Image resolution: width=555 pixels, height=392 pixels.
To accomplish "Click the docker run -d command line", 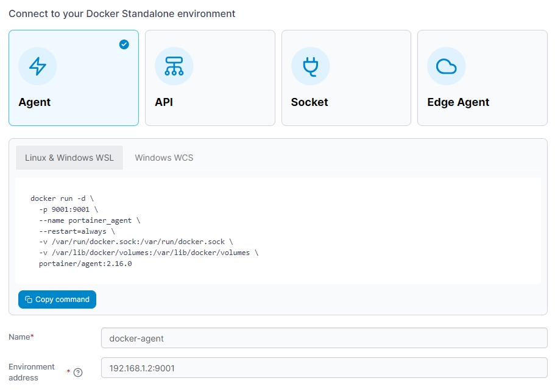I will pyautogui.click(x=62, y=198).
